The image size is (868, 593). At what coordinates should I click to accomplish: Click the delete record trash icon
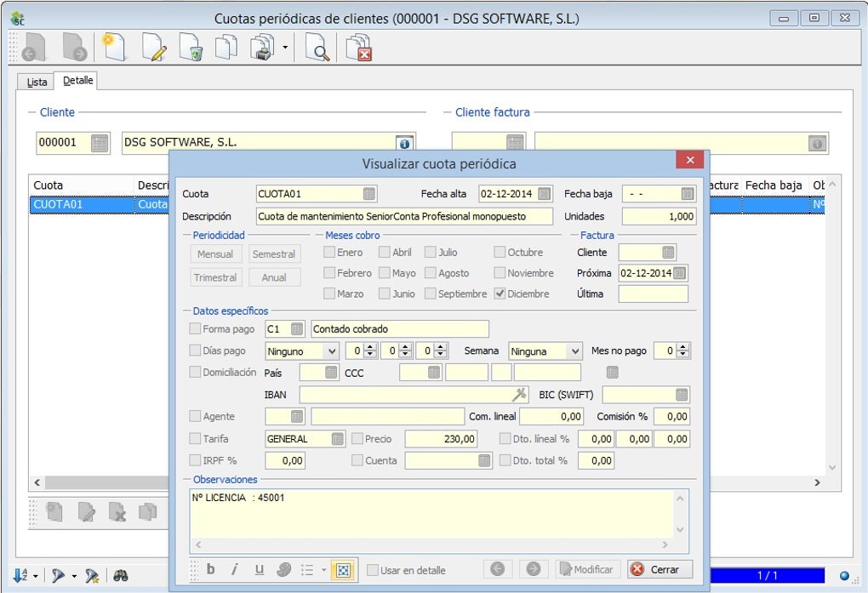(x=191, y=48)
